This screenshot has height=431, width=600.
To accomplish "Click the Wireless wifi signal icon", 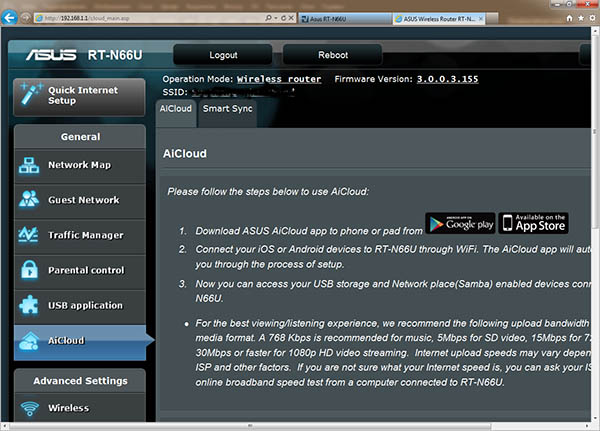I will pos(29,408).
